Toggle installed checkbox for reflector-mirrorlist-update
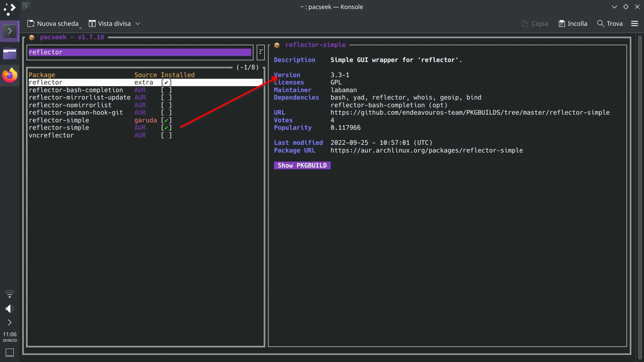Screen dimensions: 644x362 [166, 98]
